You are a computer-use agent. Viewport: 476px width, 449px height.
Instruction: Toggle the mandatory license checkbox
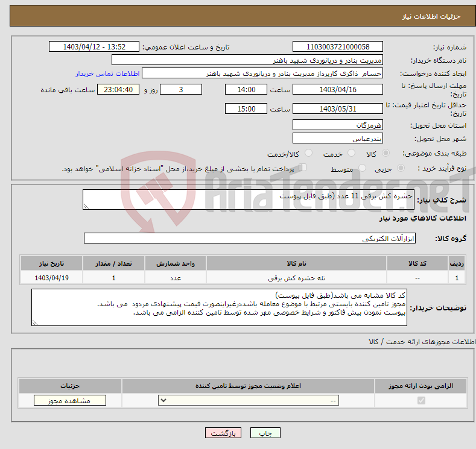421,401
